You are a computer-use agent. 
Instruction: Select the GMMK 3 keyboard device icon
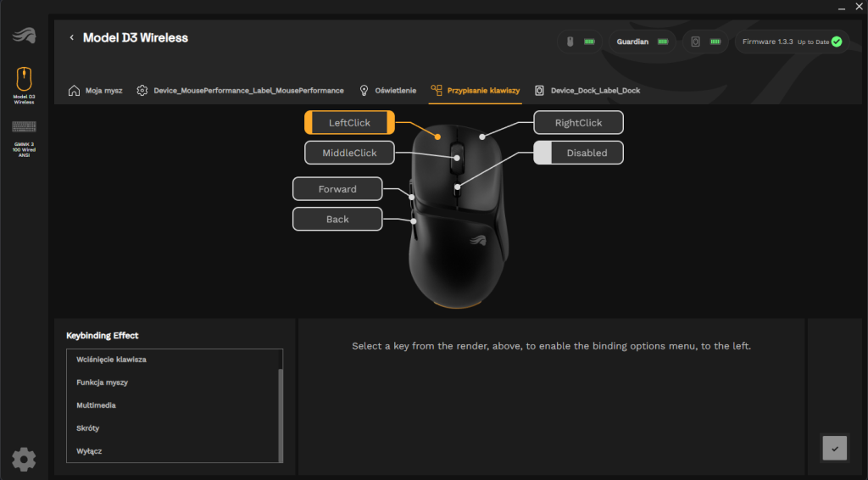pos(24,127)
